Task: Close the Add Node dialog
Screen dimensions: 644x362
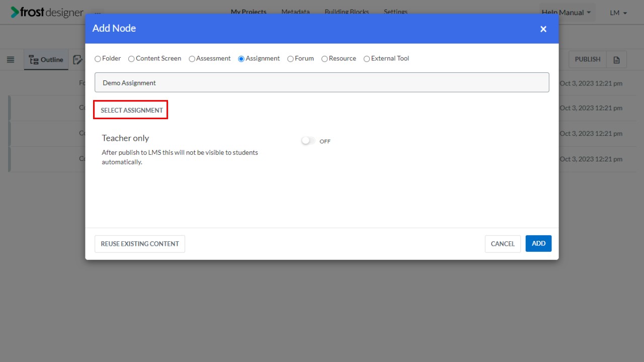Action: point(543,29)
